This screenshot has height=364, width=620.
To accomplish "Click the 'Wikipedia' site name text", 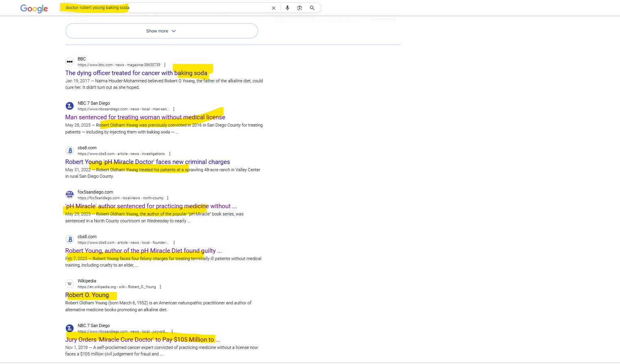I will click(87, 281).
